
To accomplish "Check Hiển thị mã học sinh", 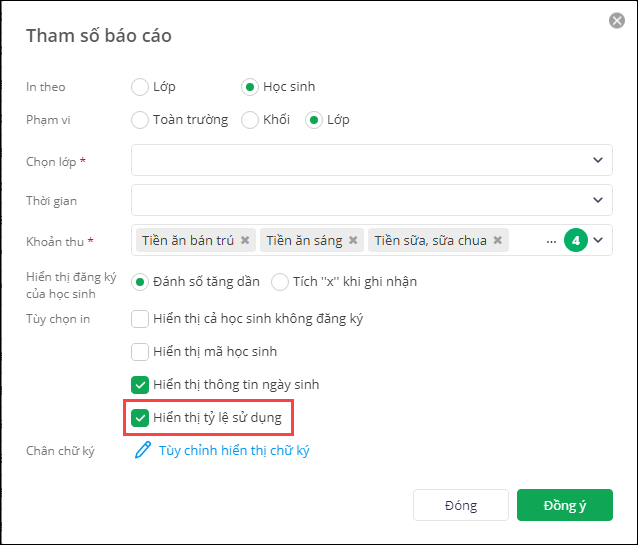I will click(141, 352).
